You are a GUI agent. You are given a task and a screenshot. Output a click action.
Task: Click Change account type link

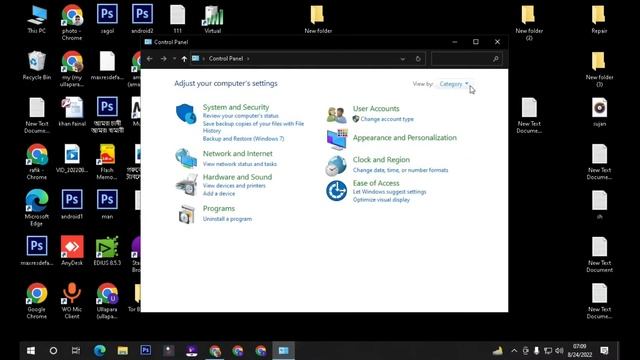(387, 119)
